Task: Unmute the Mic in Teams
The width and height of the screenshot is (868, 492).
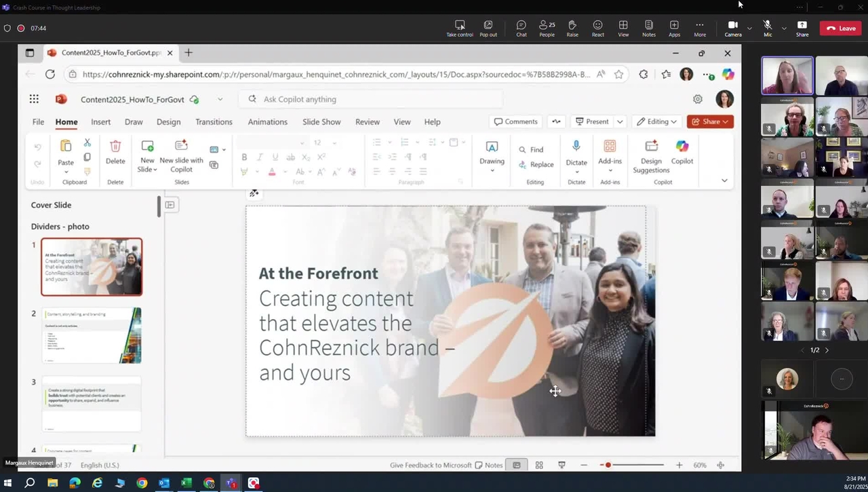Action: pos(768,28)
